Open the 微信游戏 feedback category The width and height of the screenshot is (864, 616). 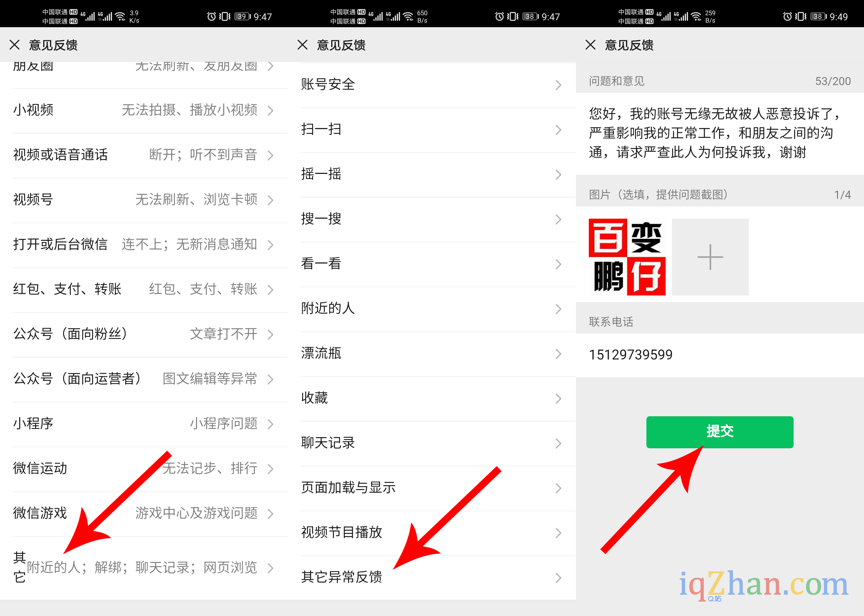click(x=144, y=513)
